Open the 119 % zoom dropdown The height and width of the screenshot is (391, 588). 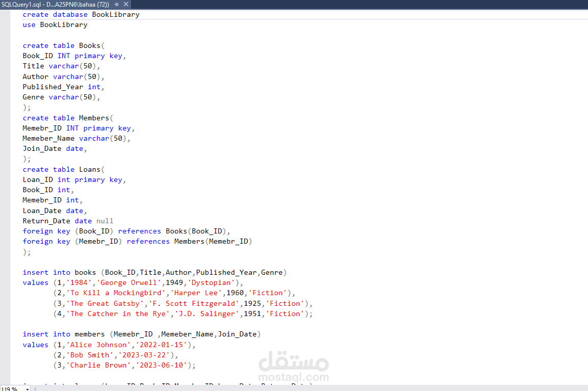pyautogui.click(x=28, y=389)
